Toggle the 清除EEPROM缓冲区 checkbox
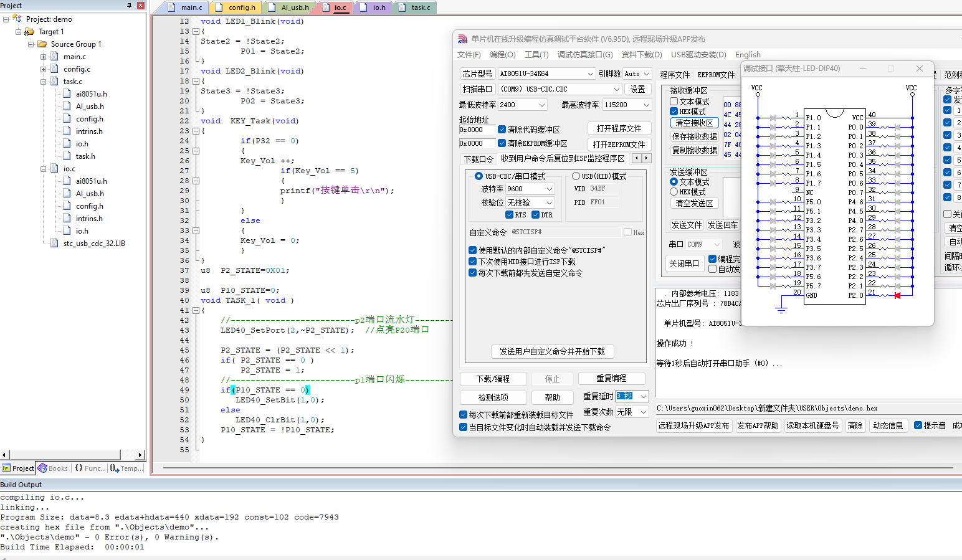The image size is (962, 560). coord(502,143)
